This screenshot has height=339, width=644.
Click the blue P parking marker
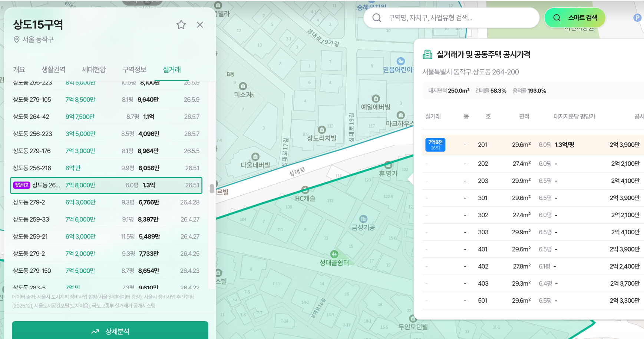(637, 18)
